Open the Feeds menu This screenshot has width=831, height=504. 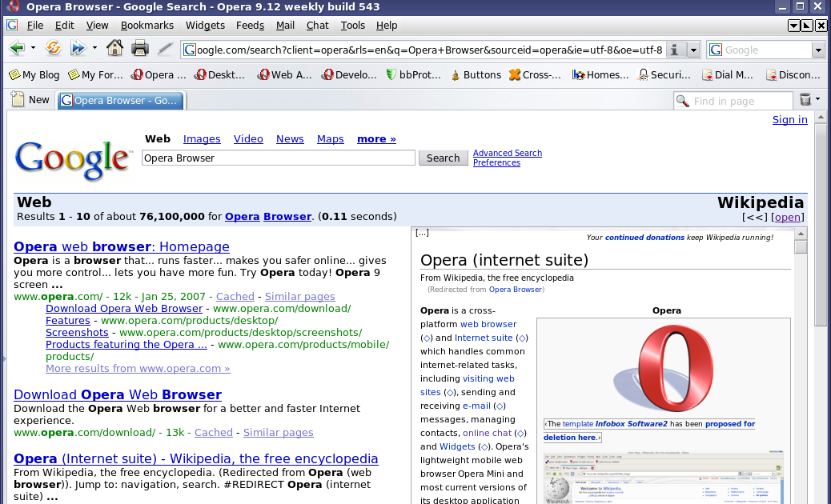[x=250, y=26]
